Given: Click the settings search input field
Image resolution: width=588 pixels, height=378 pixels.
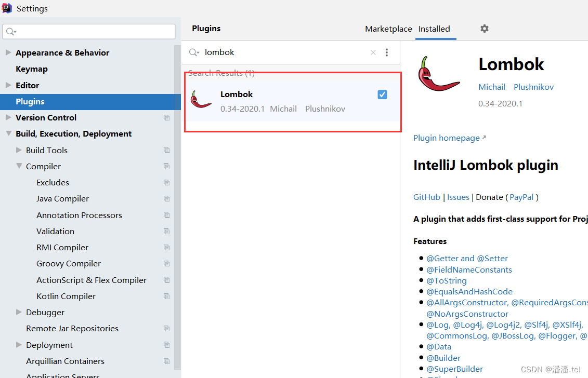Looking at the screenshot, I should point(89,32).
